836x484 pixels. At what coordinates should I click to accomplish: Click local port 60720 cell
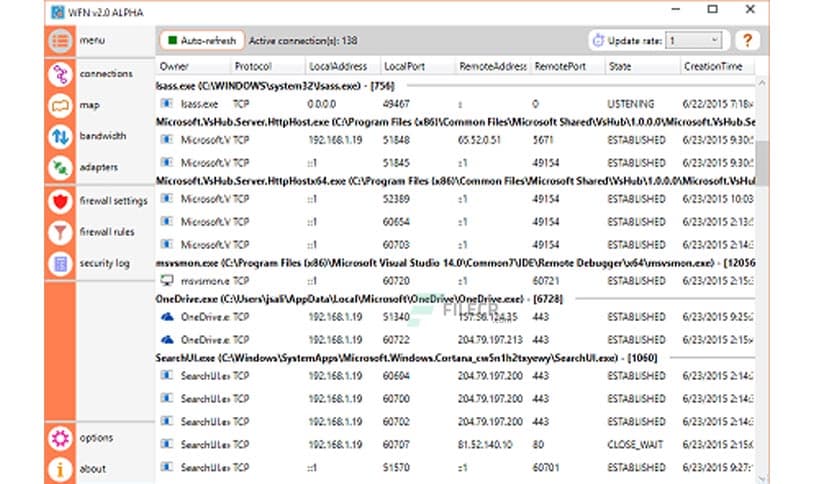(396, 280)
